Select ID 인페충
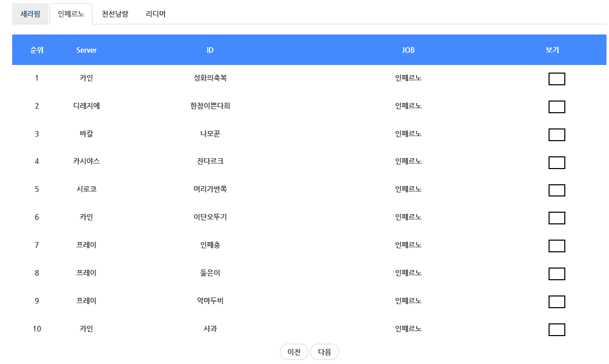The height and width of the screenshot is (364, 609). 210,245
